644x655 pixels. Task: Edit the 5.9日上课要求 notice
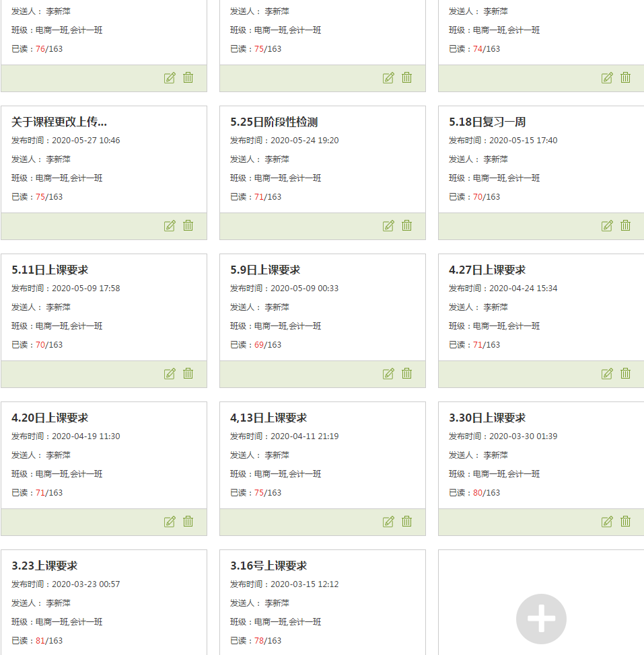coord(388,374)
